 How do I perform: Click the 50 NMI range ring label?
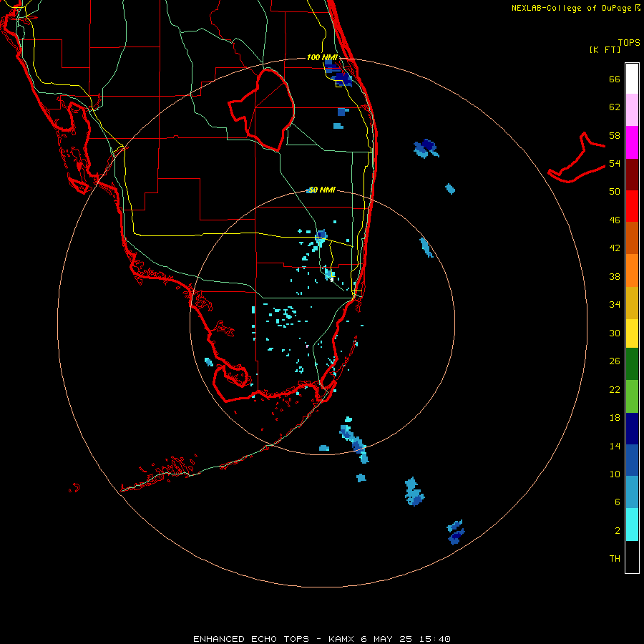tap(322, 190)
